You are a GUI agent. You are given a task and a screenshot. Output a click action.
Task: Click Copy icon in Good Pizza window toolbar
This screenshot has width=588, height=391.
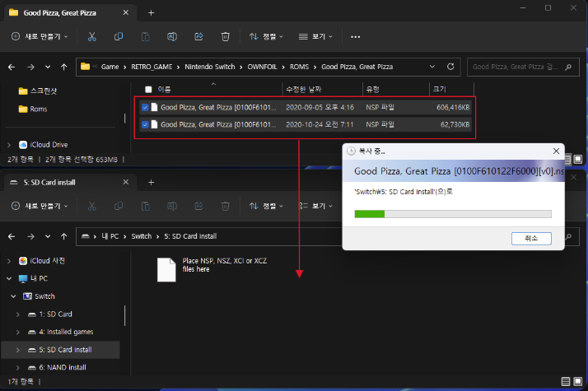[119, 36]
